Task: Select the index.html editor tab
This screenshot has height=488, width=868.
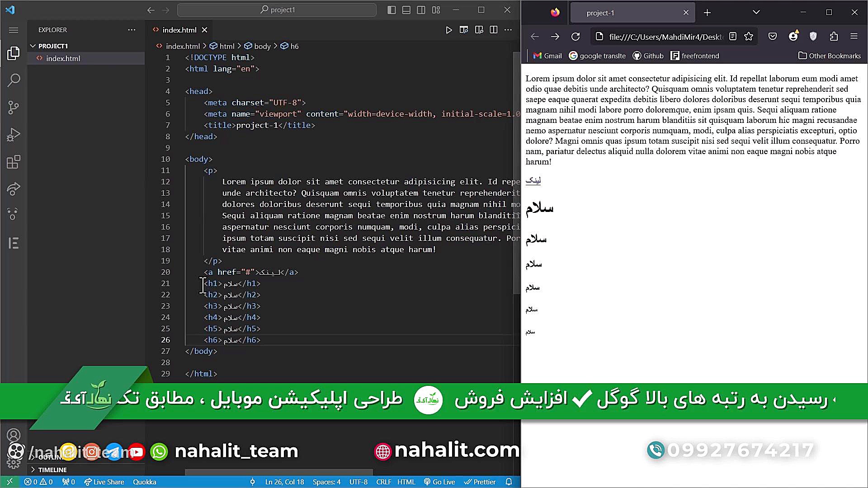Action: (x=179, y=30)
